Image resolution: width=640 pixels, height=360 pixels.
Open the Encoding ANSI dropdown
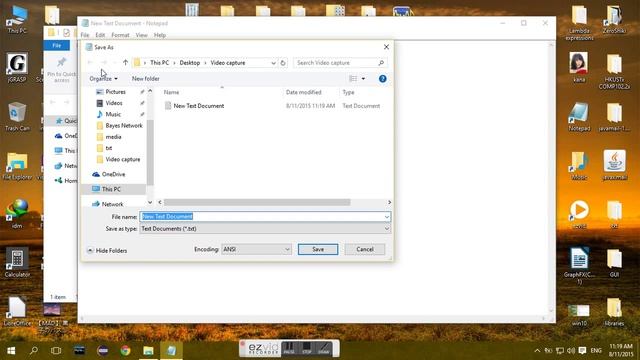click(x=256, y=249)
